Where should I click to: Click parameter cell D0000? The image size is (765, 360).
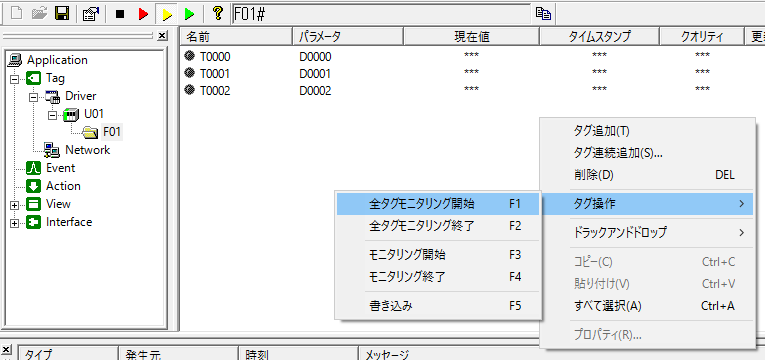315,57
